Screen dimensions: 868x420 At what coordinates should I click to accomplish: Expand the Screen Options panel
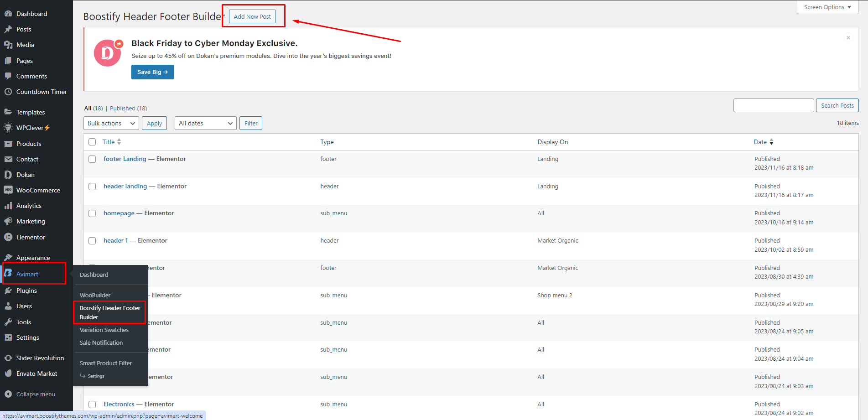[827, 7]
